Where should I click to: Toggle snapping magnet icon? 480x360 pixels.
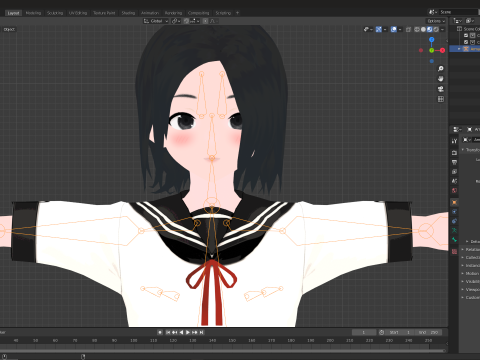(187, 21)
